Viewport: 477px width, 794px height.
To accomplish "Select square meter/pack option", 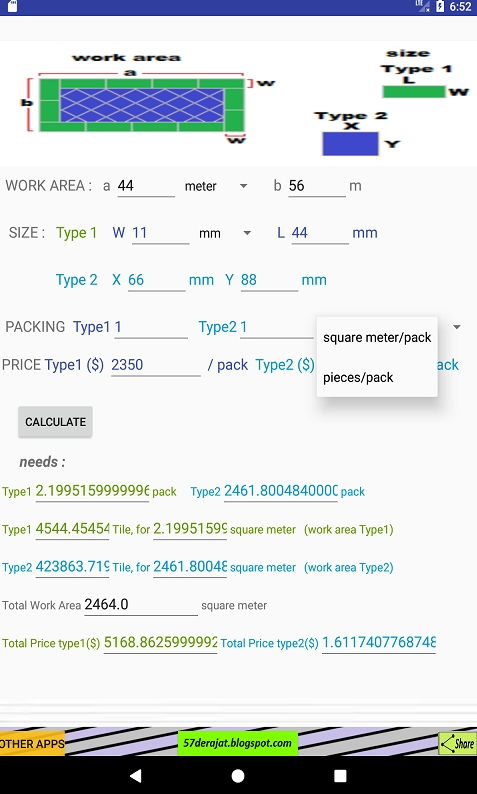I will (x=377, y=337).
